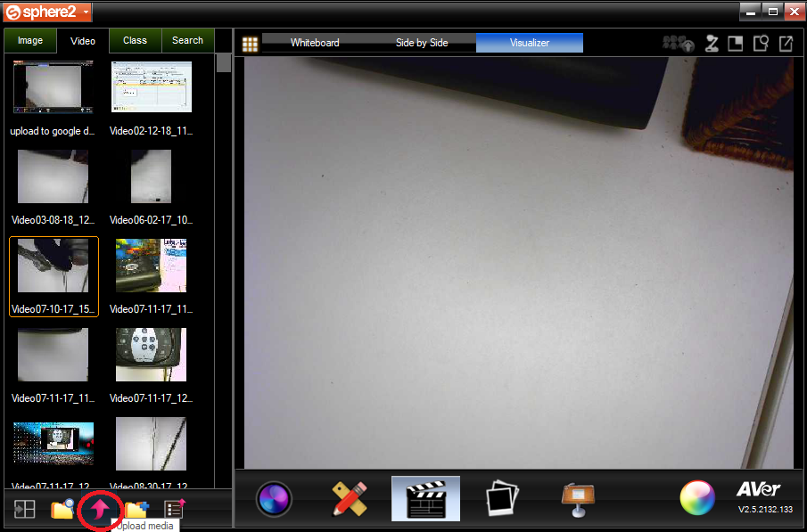Toggle the side panel layout icon
Image resolution: width=807 pixels, height=532 pixels.
(24, 509)
